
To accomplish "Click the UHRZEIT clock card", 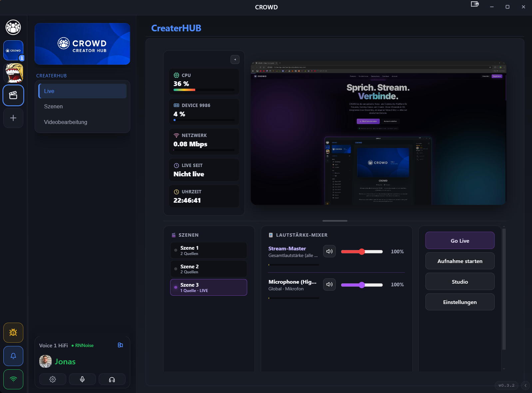I will 204,196.
